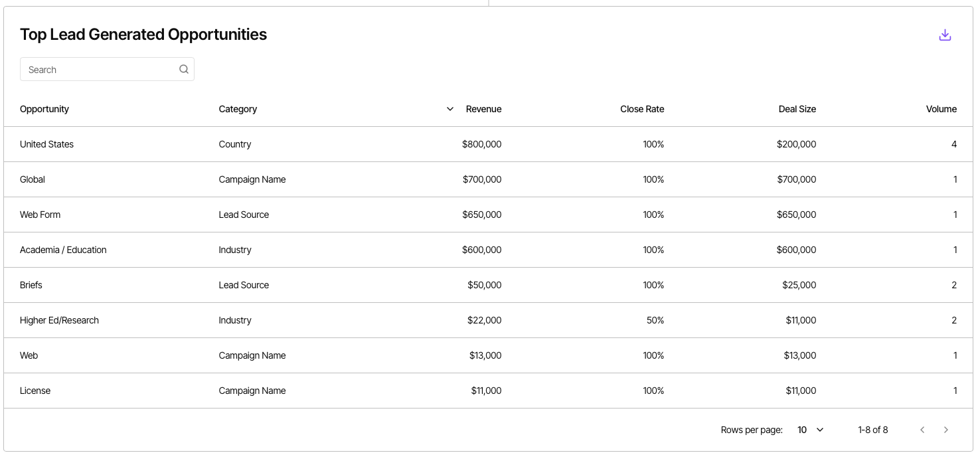Click the magnifier icon in search box
The width and height of the screenshot is (980, 455).
pyautogui.click(x=184, y=69)
